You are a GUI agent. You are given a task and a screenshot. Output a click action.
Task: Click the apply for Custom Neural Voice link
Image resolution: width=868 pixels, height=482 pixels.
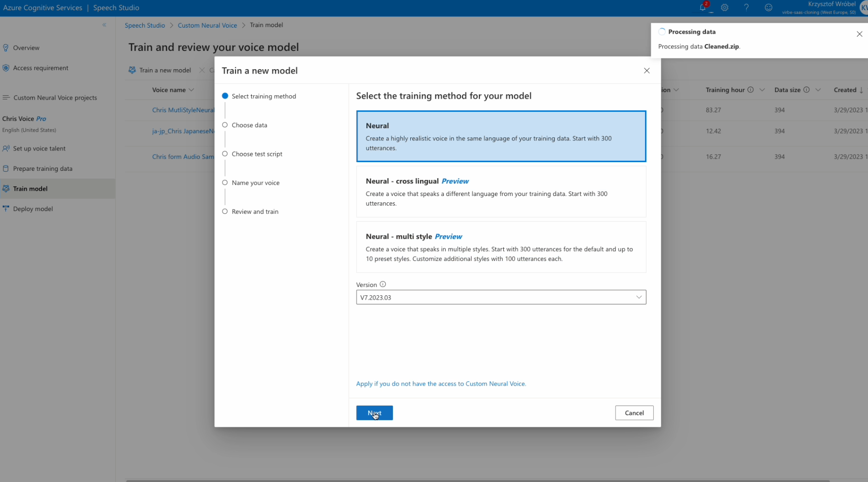441,384
